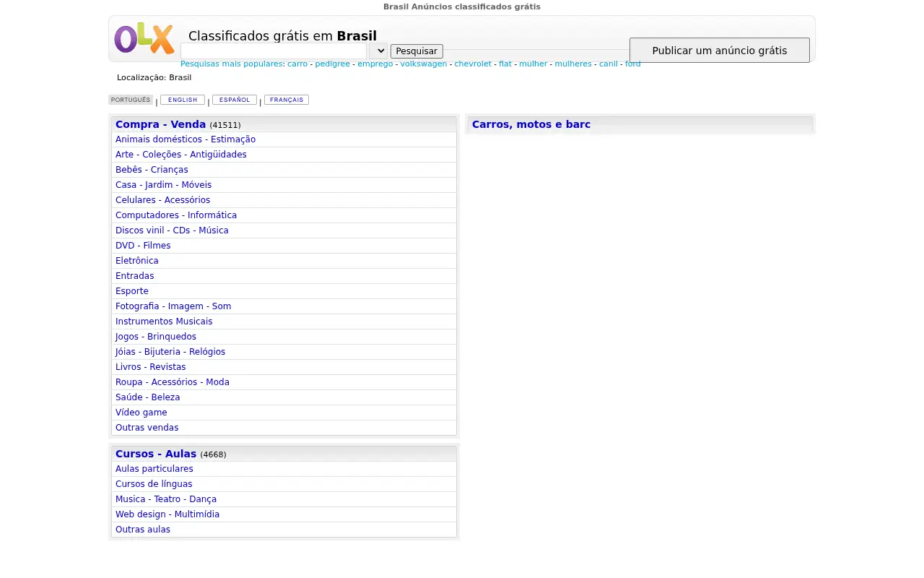Image resolution: width=924 pixels, height=578 pixels.
Task: Open Instrumentos Musicais category
Action: [164, 322]
